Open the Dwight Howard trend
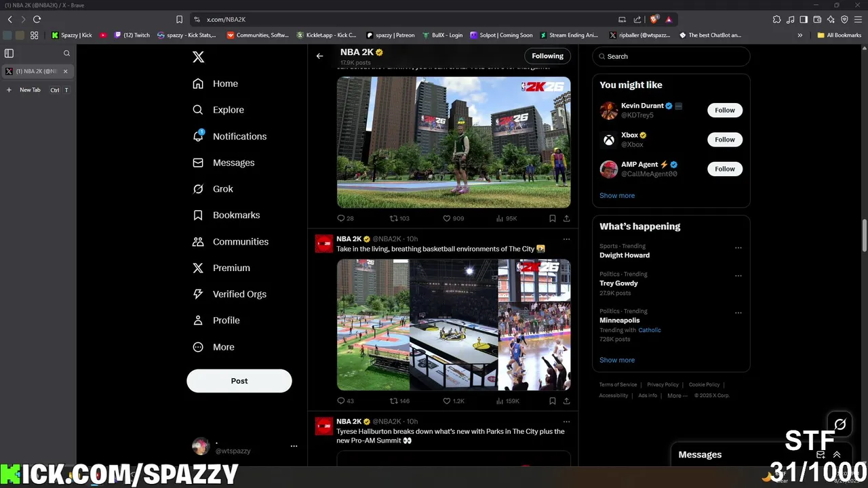Image resolution: width=868 pixels, height=488 pixels. [x=625, y=255]
